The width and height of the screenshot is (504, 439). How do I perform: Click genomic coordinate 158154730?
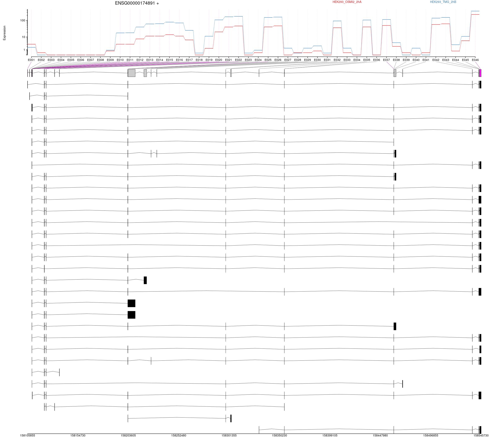coord(78,436)
